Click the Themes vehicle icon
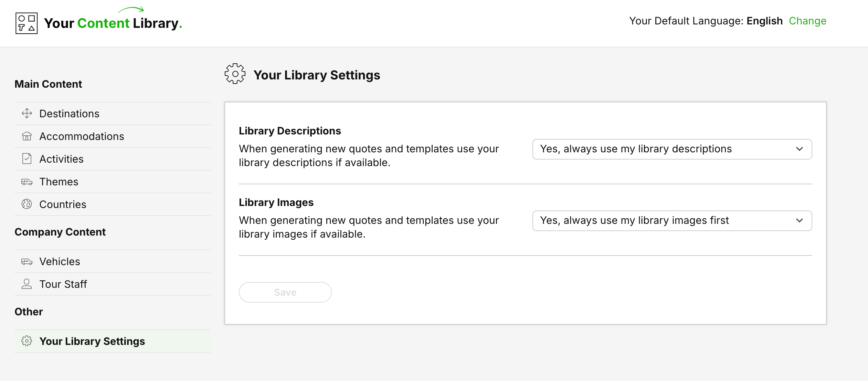The height and width of the screenshot is (381, 868). [x=27, y=182]
